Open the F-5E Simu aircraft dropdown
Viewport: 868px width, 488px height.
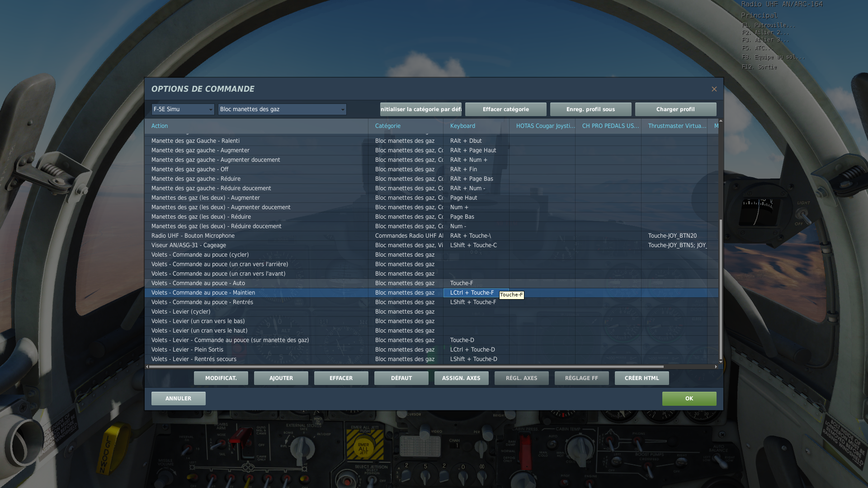pyautogui.click(x=183, y=109)
